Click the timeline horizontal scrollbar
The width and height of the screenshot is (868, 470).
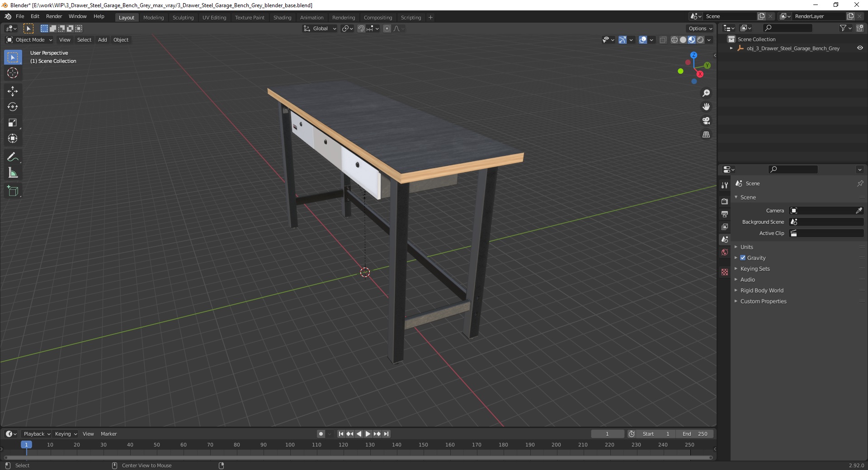coord(358,457)
